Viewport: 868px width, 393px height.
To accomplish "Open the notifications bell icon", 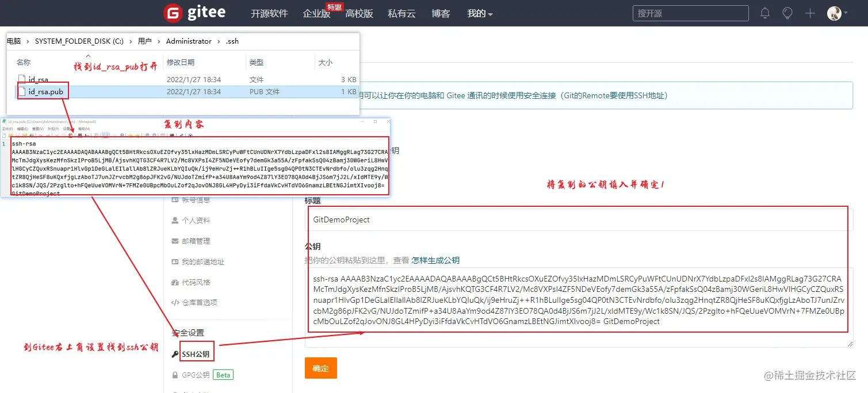I will [765, 13].
